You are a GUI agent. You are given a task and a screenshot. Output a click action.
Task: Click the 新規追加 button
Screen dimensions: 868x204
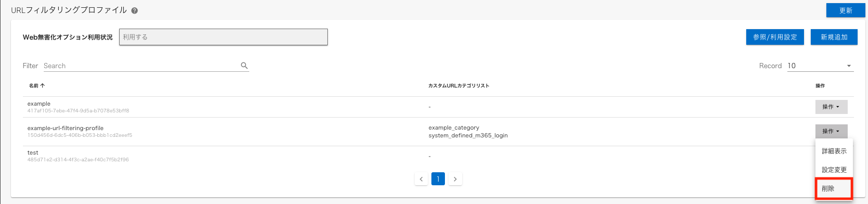[834, 37]
